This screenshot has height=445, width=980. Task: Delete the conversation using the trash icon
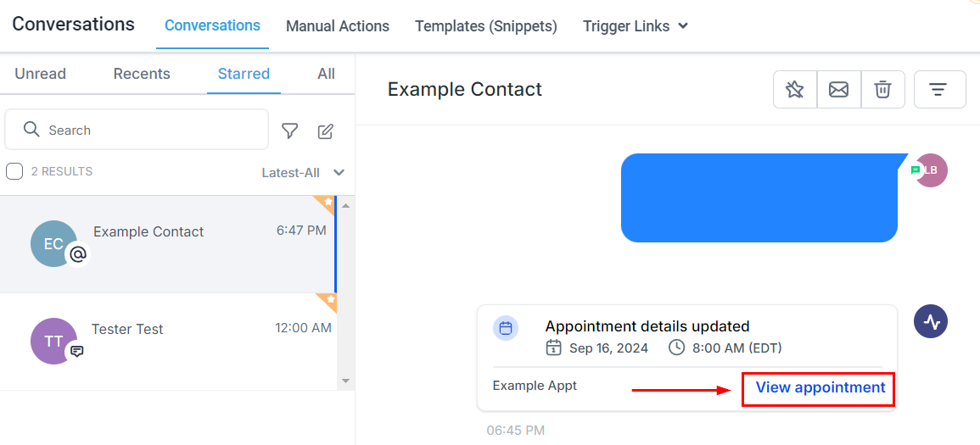(x=882, y=90)
